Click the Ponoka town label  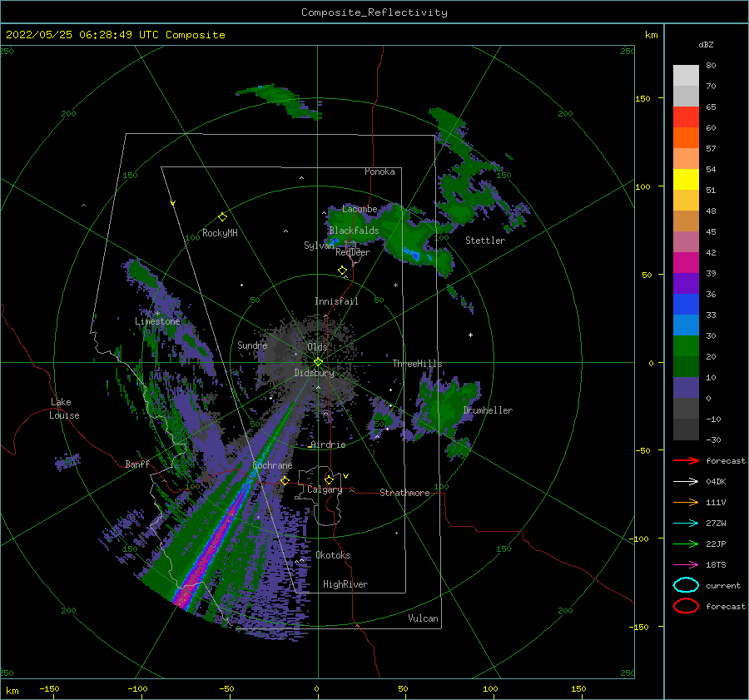379,171
